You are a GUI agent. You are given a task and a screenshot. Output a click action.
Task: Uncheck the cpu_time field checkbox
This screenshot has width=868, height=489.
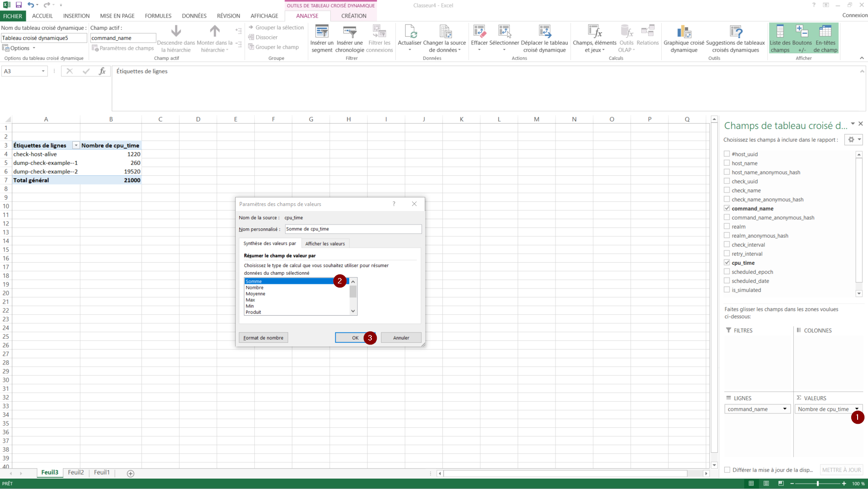(727, 263)
